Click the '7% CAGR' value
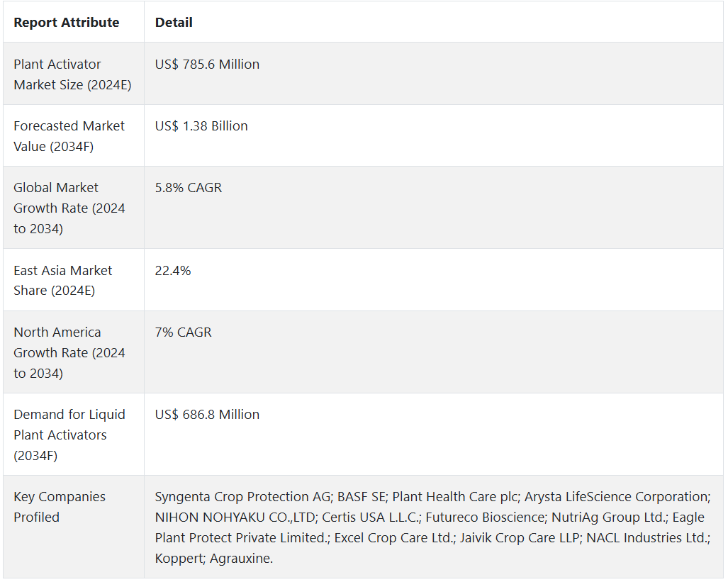The height and width of the screenshot is (582, 728). (x=183, y=332)
